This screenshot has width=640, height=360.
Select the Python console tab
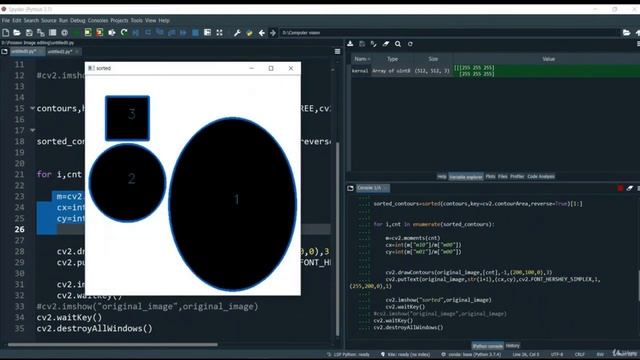coord(488,346)
